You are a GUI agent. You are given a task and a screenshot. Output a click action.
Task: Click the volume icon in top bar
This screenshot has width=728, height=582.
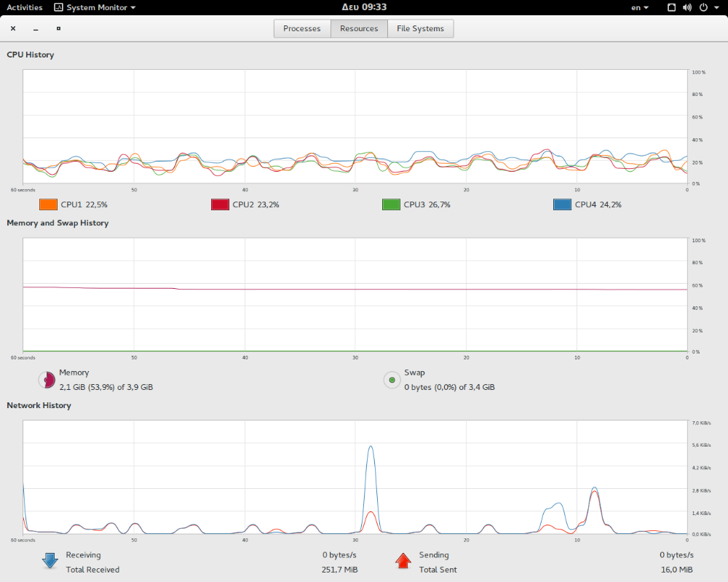pos(687,7)
